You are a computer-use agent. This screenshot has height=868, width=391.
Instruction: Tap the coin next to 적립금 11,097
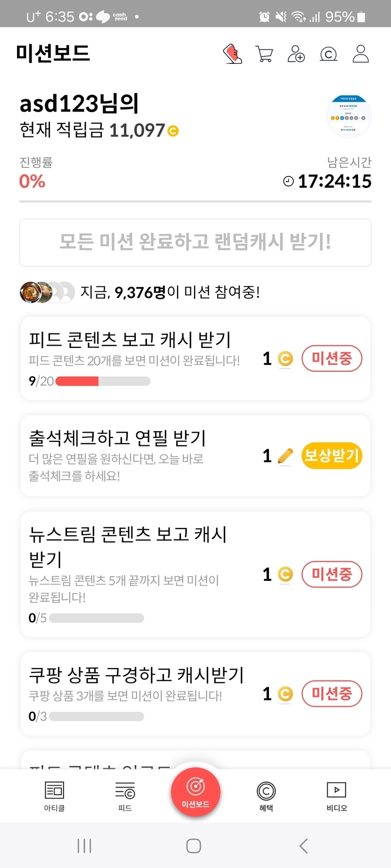[x=173, y=131]
